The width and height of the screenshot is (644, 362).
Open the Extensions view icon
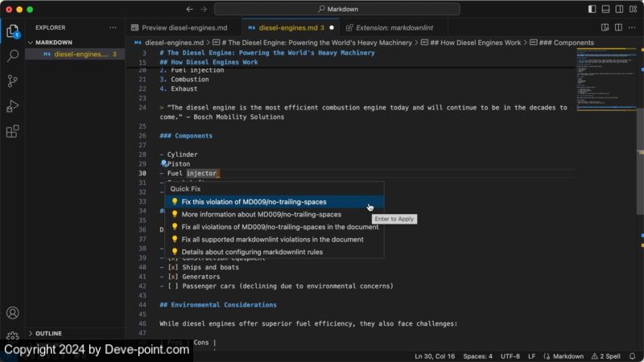[12, 131]
